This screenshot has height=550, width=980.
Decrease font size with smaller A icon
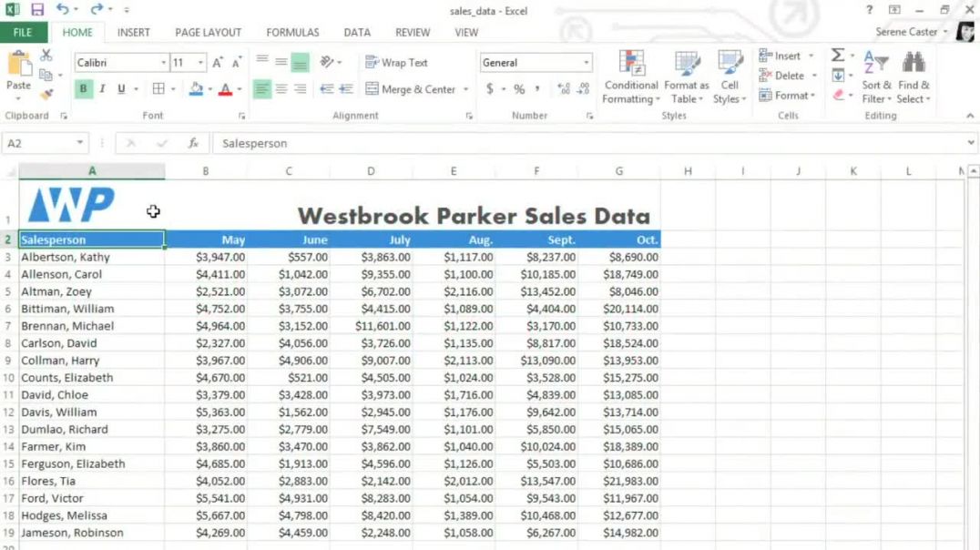click(236, 63)
